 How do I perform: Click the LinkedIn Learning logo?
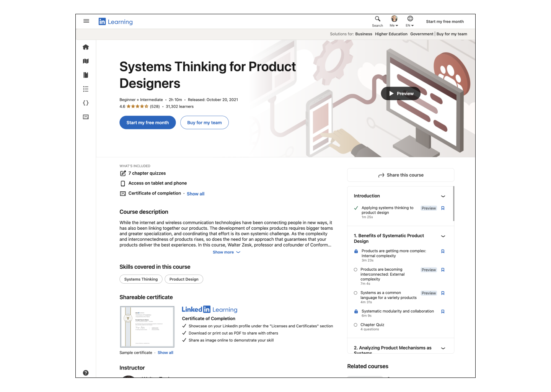click(x=116, y=22)
